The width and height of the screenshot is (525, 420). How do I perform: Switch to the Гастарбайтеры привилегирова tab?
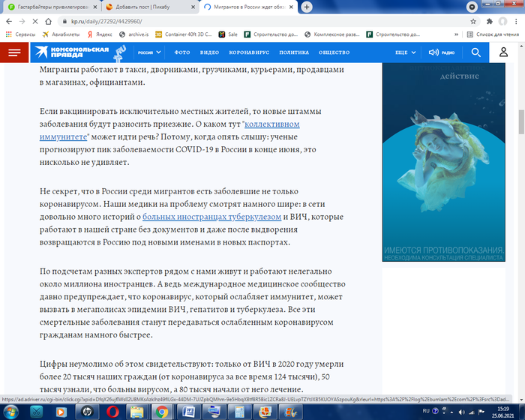coord(53,7)
